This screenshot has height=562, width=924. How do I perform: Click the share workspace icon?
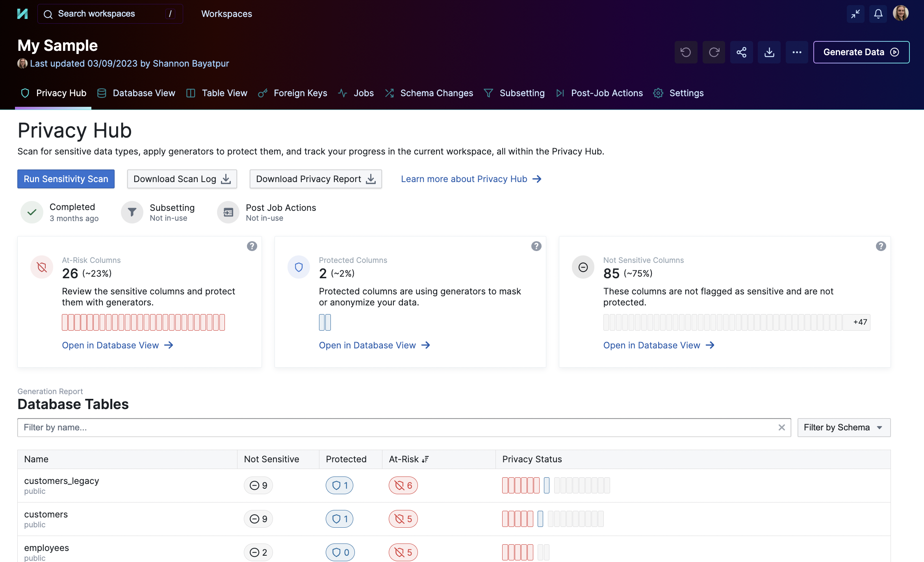pyautogui.click(x=742, y=52)
